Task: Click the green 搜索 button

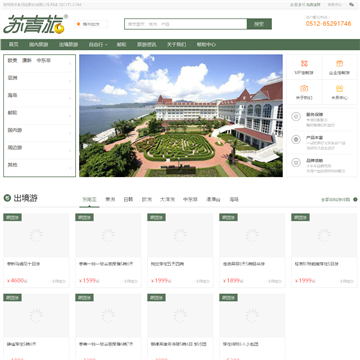Action: (259, 24)
